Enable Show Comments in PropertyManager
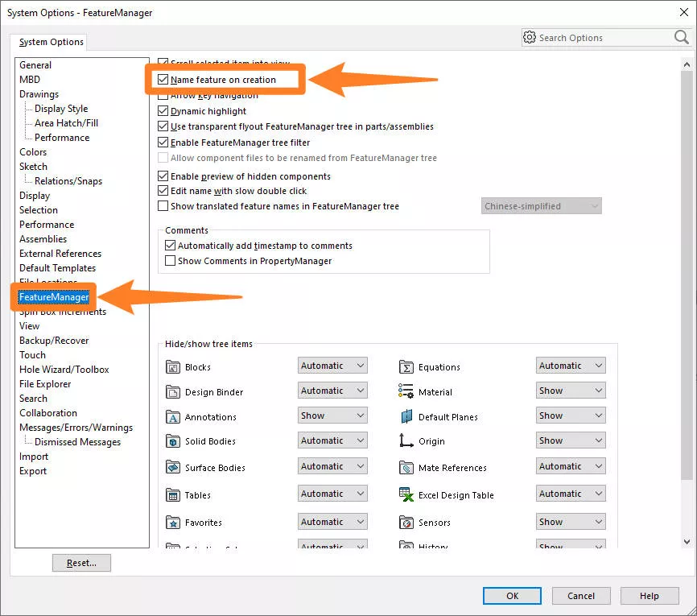 click(170, 261)
